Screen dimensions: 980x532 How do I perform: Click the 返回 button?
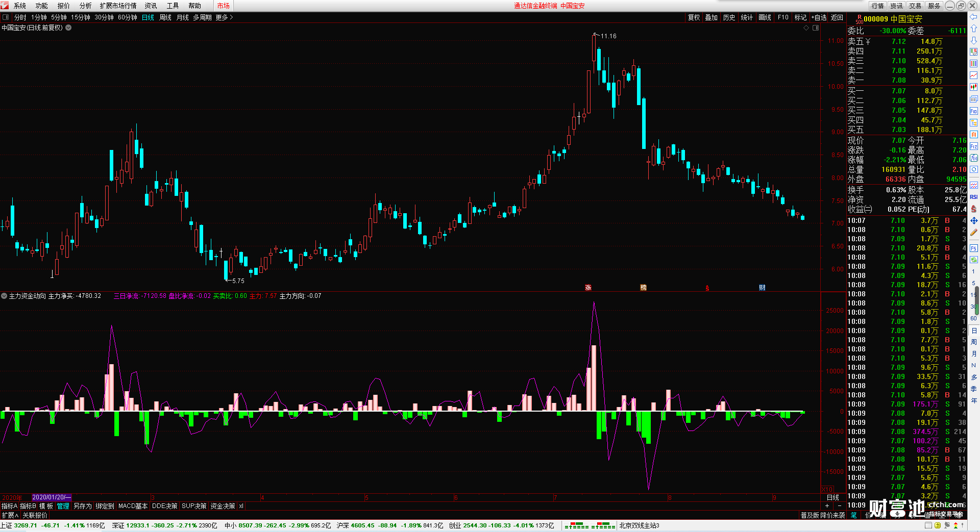[x=837, y=17]
